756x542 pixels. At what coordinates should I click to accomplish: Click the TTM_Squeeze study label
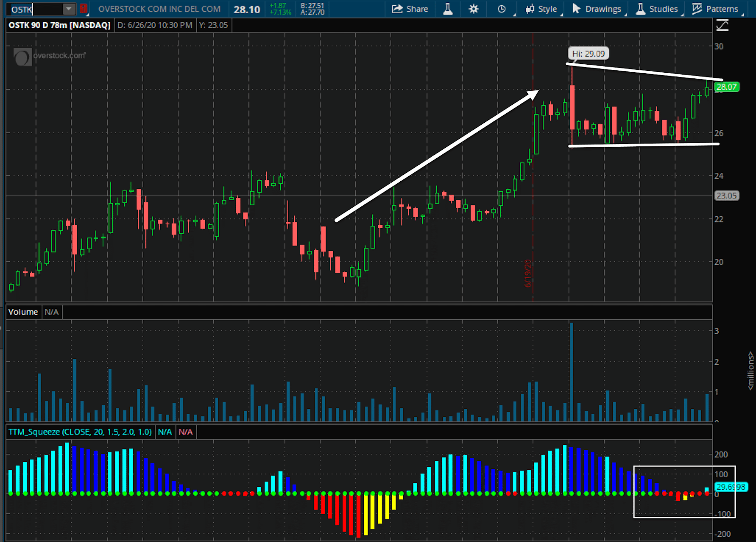coord(80,432)
